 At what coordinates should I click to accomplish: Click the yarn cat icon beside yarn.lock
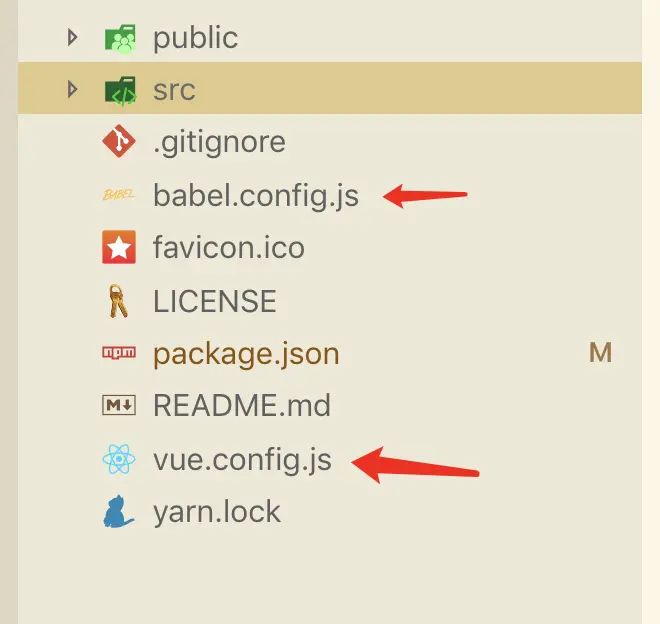tap(119, 513)
